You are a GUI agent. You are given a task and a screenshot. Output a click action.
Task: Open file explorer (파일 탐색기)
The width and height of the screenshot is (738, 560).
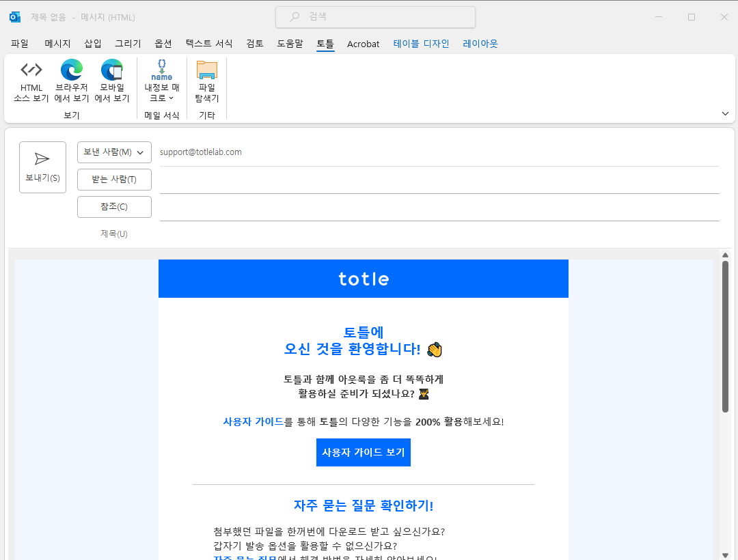(x=206, y=82)
